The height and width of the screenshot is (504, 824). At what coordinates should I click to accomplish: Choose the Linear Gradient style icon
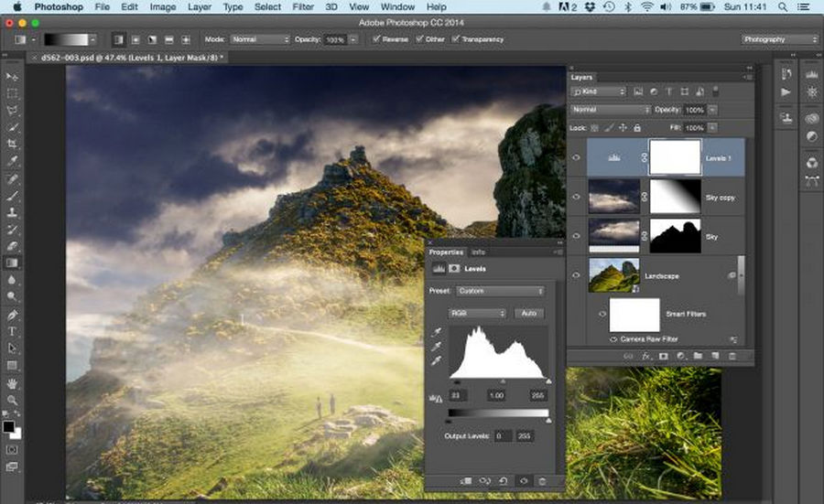tap(119, 39)
